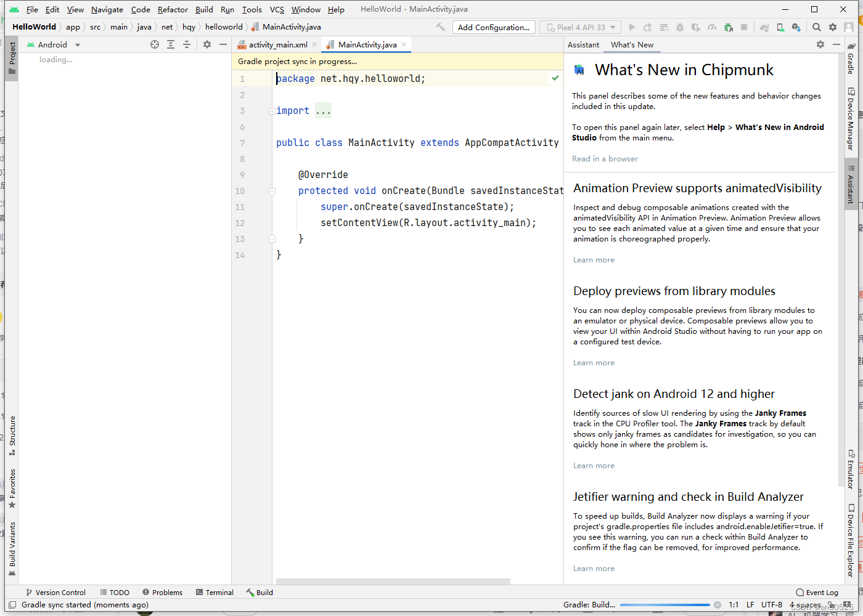Open UTF-8 encoding selector in status bar
The width and height of the screenshot is (863, 616).
coord(772,605)
